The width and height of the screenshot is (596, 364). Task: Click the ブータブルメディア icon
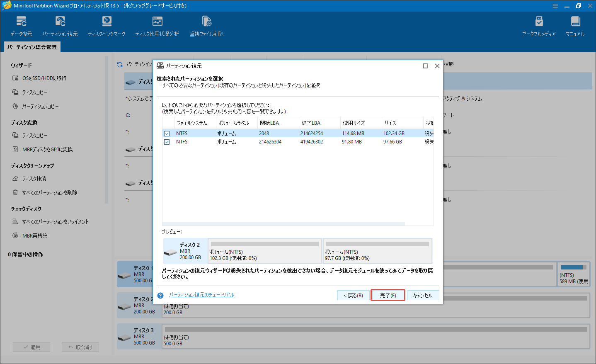(x=539, y=25)
